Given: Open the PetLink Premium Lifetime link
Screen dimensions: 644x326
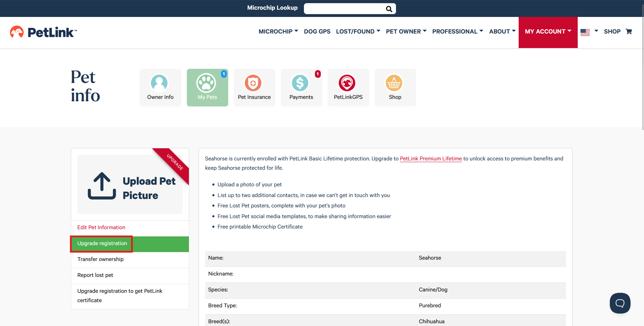Looking at the screenshot, I should point(431,159).
